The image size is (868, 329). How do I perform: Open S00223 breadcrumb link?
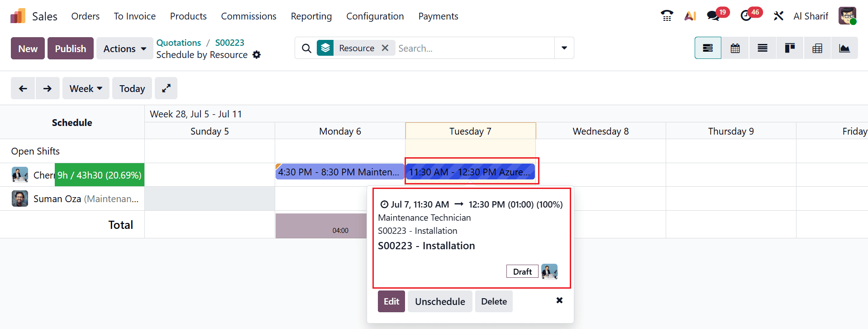pyautogui.click(x=230, y=43)
